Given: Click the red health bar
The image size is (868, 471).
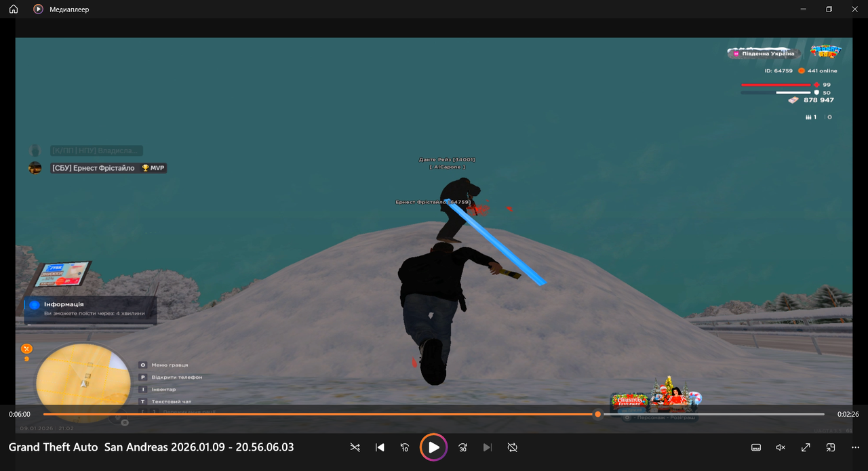Looking at the screenshot, I should pyautogui.click(x=776, y=85).
